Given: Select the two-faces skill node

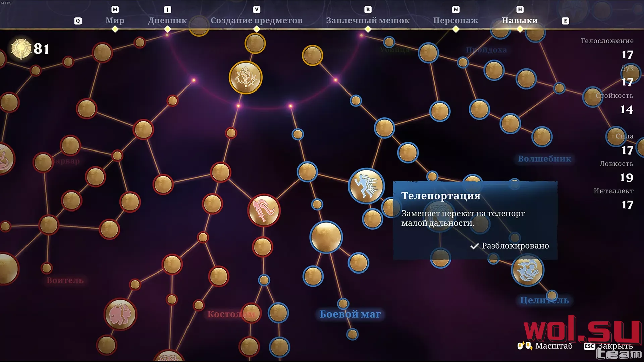Looking at the screenshot, I should tap(120, 314).
